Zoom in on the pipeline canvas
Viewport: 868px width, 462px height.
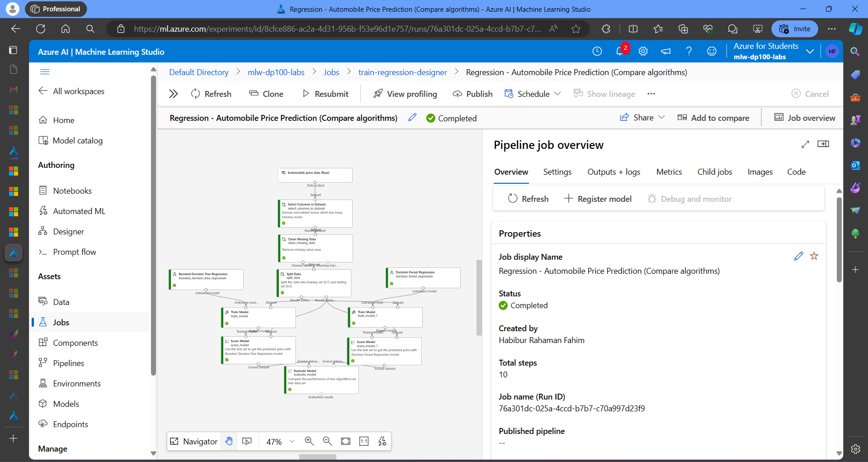point(309,441)
